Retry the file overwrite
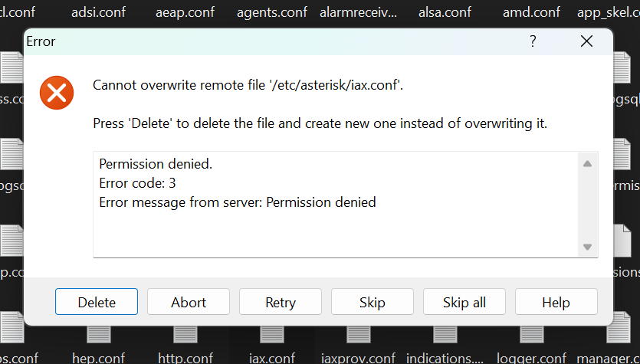The height and width of the screenshot is (364, 640). [281, 302]
